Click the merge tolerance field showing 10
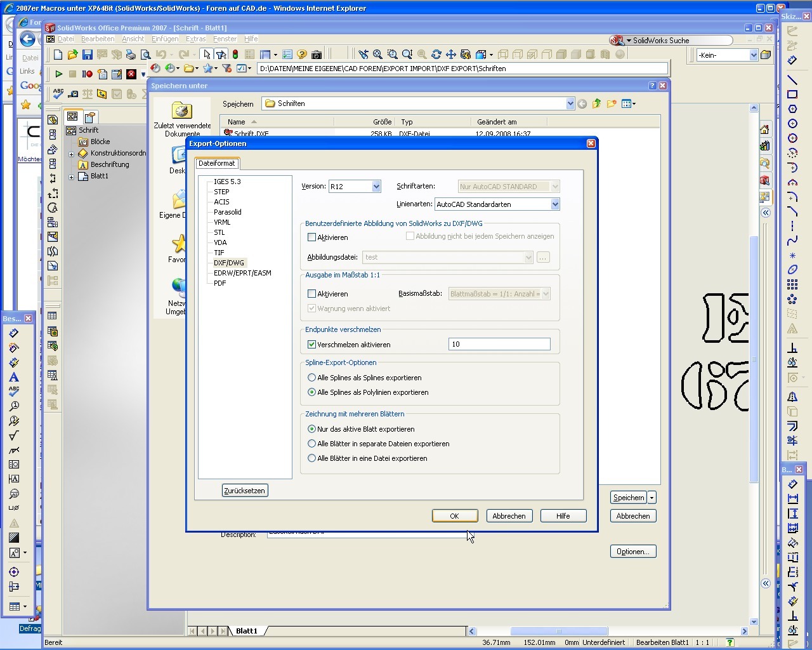The height and width of the screenshot is (650, 812). point(499,344)
